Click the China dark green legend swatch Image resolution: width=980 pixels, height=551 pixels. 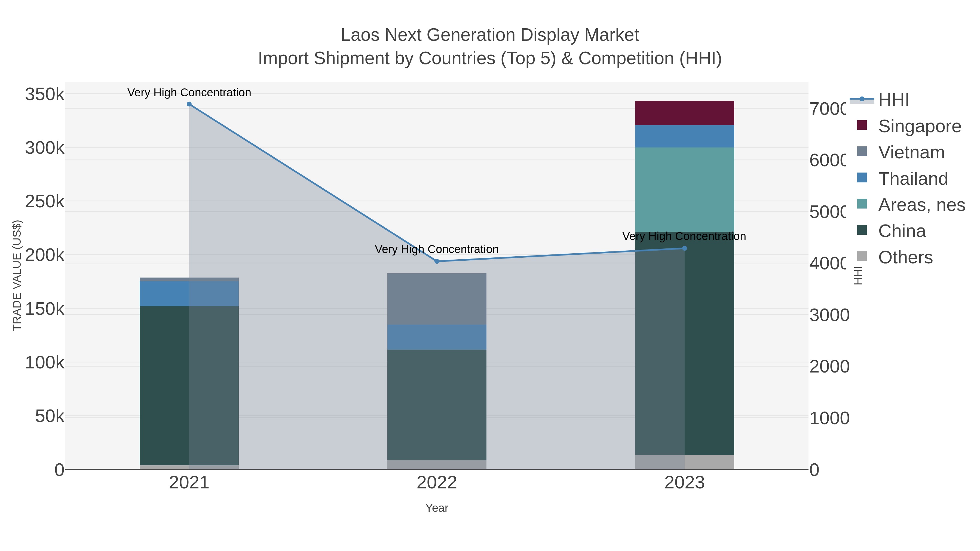pyautogui.click(x=862, y=230)
